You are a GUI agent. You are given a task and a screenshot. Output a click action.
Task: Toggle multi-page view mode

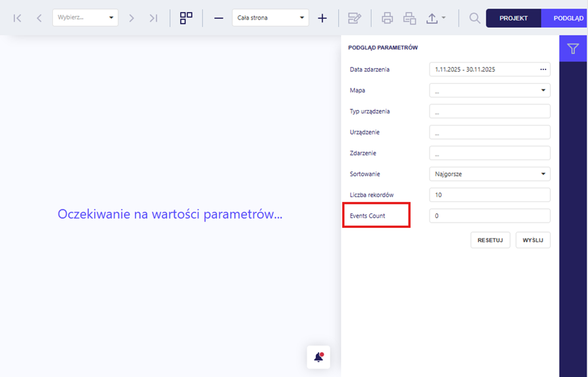pos(186,18)
